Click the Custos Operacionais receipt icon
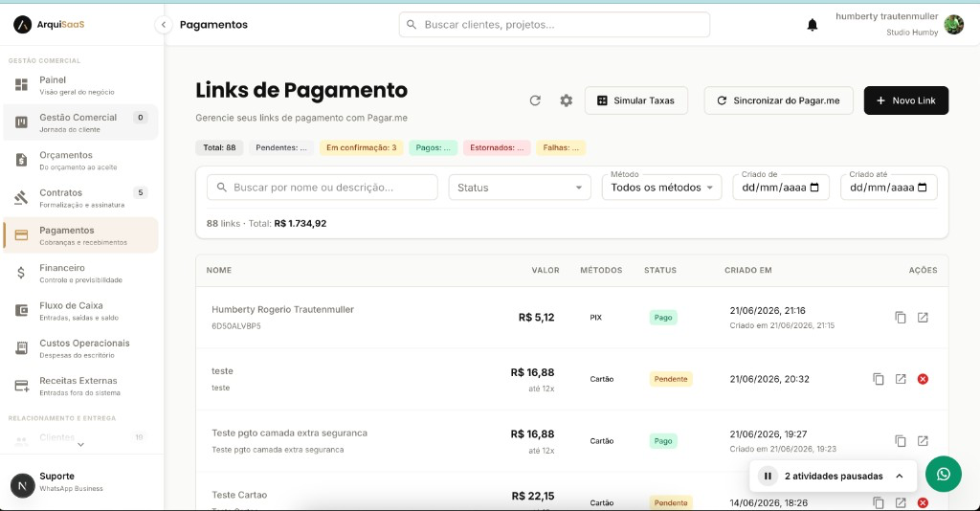Viewport: 980px width, 511px height. point(21,348)
